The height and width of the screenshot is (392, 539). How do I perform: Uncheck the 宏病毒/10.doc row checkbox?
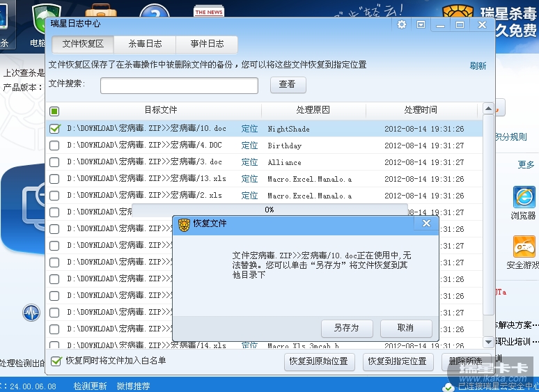[x=54, y=129]
